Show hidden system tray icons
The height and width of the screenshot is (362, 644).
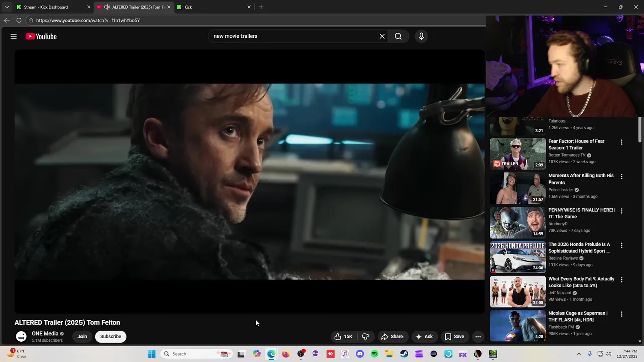tap(579, 354)
